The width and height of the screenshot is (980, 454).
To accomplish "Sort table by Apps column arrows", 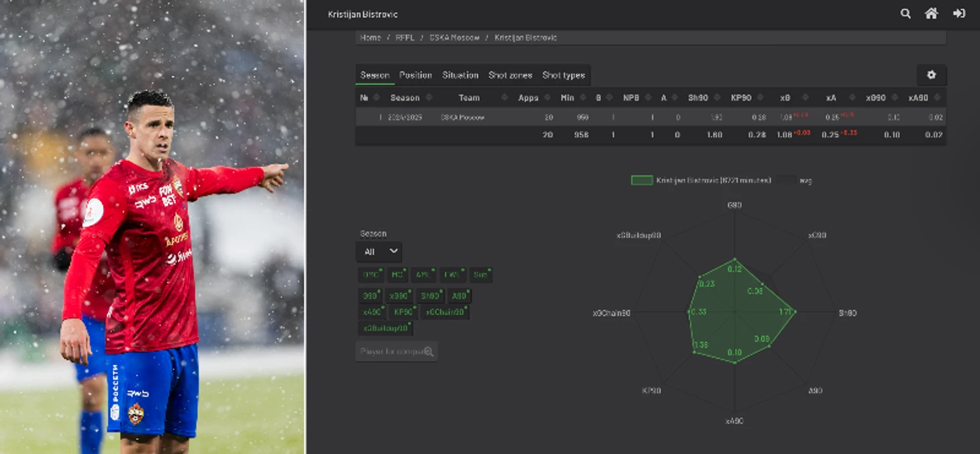I will [x=546, y=98].
